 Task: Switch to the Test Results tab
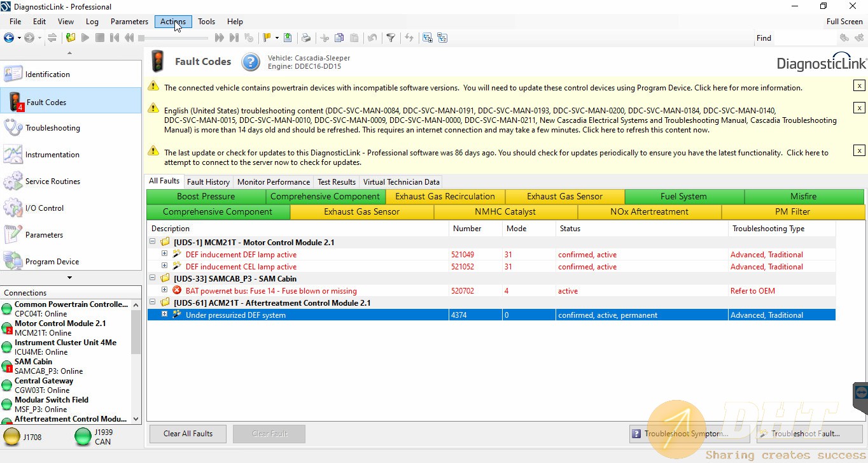337,182
